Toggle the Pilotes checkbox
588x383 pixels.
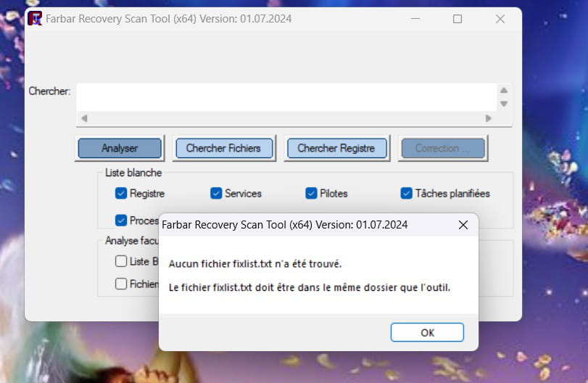click(x=311, y=193)
